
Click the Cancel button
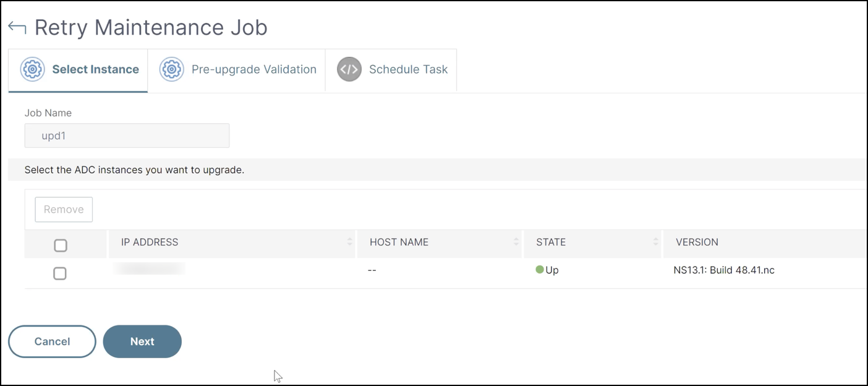52,341
